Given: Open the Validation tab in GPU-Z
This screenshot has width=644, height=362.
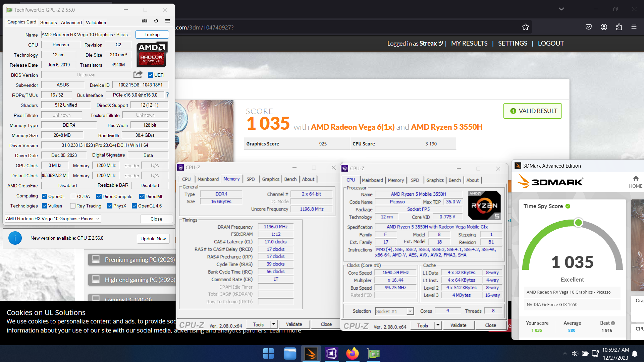Looking at the screenshot, I should point(96,22).
